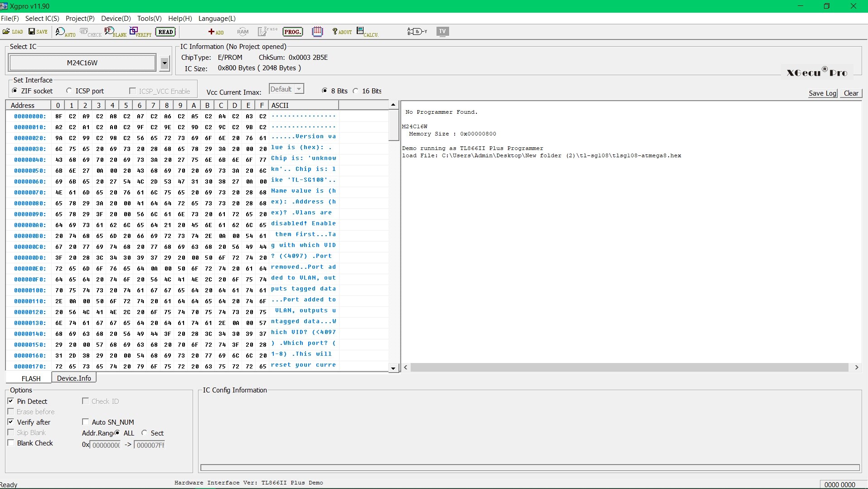Click the ID CHECK toolbar icon
This screenshot has width=868, height=489.
coord(91,32)
